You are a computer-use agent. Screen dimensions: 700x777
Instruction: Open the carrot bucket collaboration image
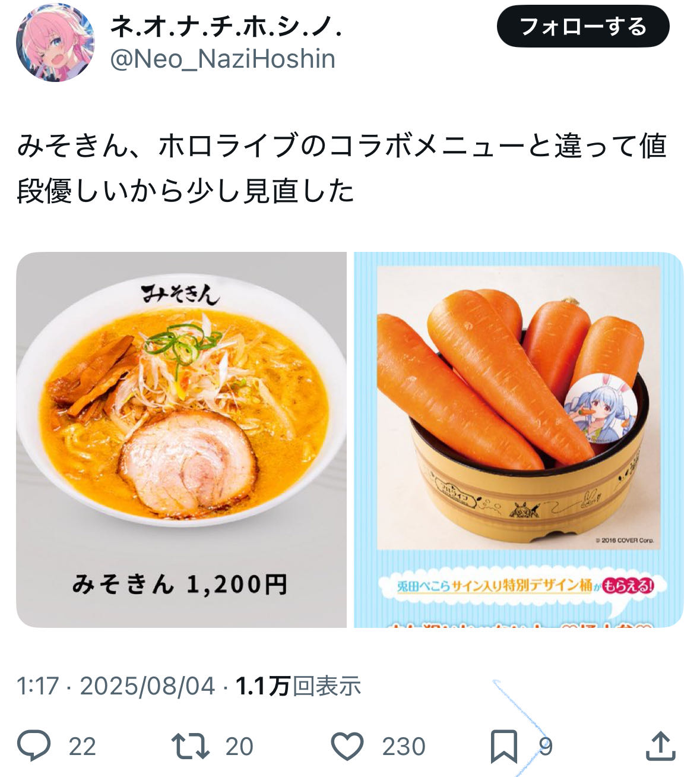pos(519,440)
